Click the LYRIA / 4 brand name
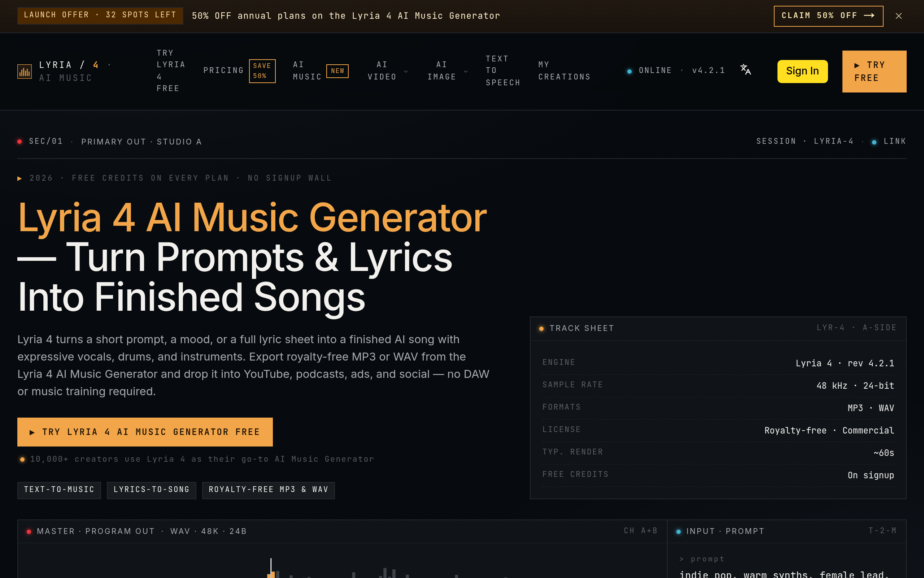This screenshot has width=924, height=578. point(69,65)
